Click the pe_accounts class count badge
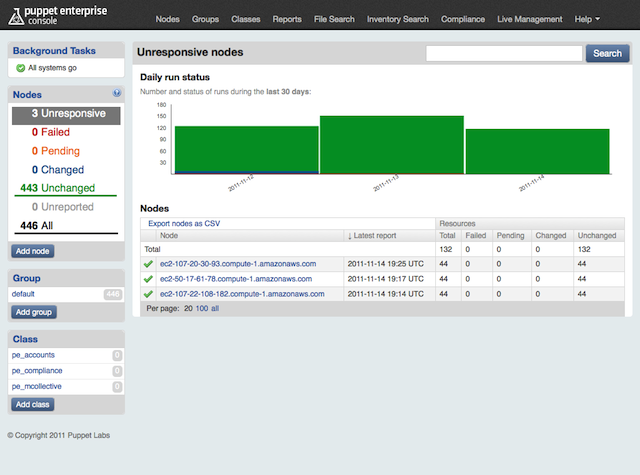 (x=116, y=355)
